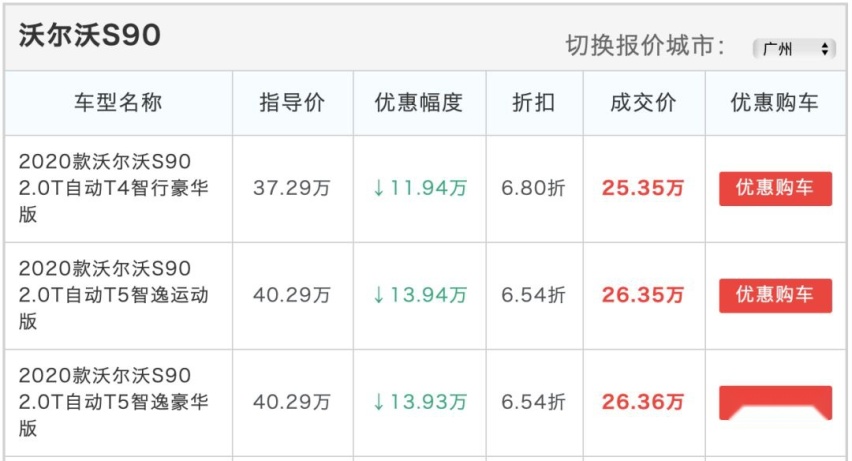Click guide price 37.29万

[x=292, y=188]
